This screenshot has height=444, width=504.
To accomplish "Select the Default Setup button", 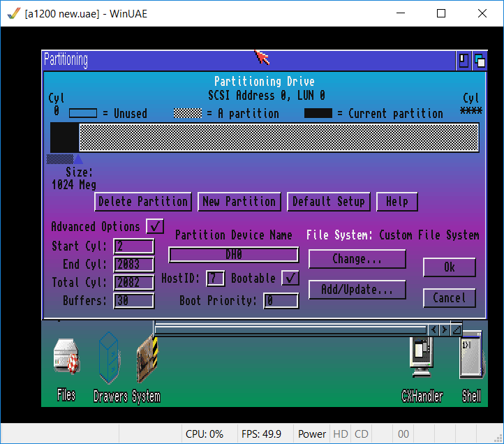I will (x=328, y=202).
